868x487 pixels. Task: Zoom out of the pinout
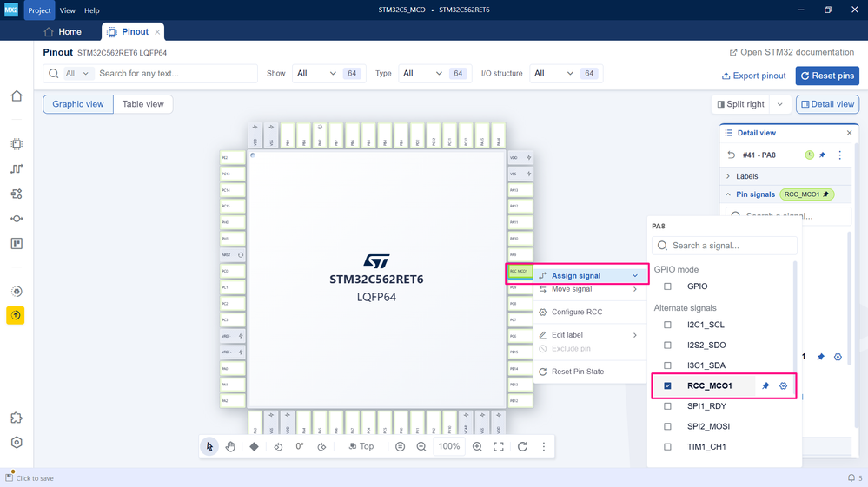421,447
